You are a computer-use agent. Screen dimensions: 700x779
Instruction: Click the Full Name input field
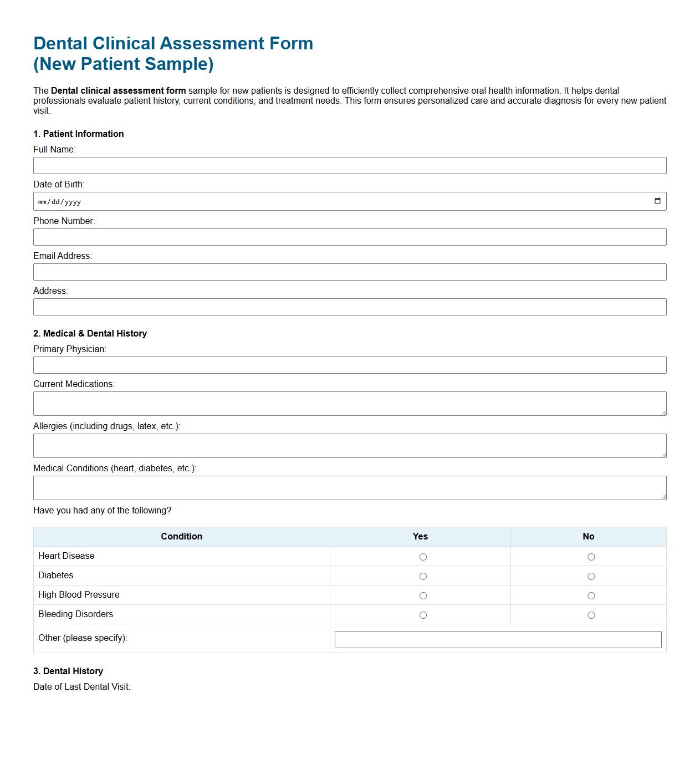click(349, 165)
